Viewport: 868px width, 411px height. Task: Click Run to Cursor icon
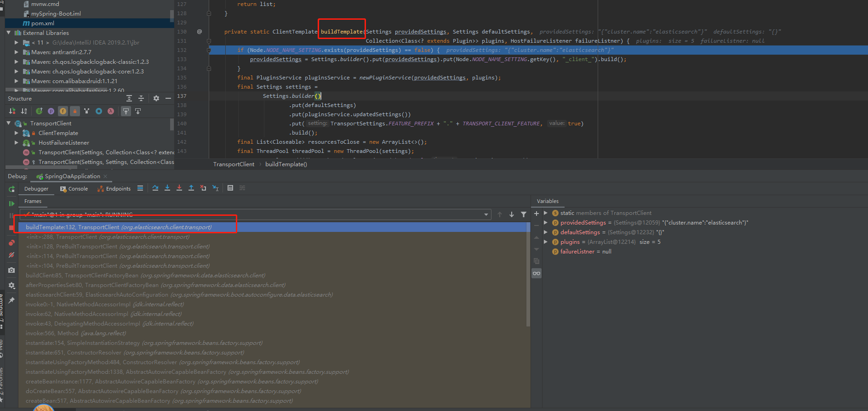point(215,188)
